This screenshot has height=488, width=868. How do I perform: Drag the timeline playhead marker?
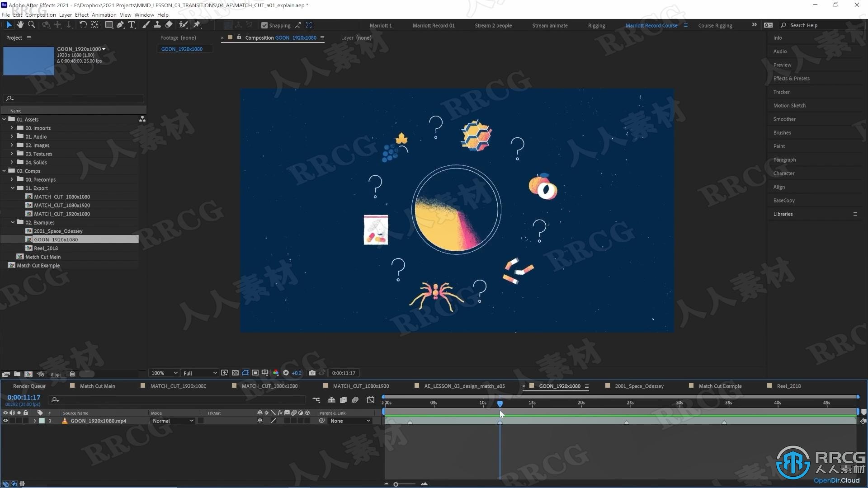tap(500, 404)
